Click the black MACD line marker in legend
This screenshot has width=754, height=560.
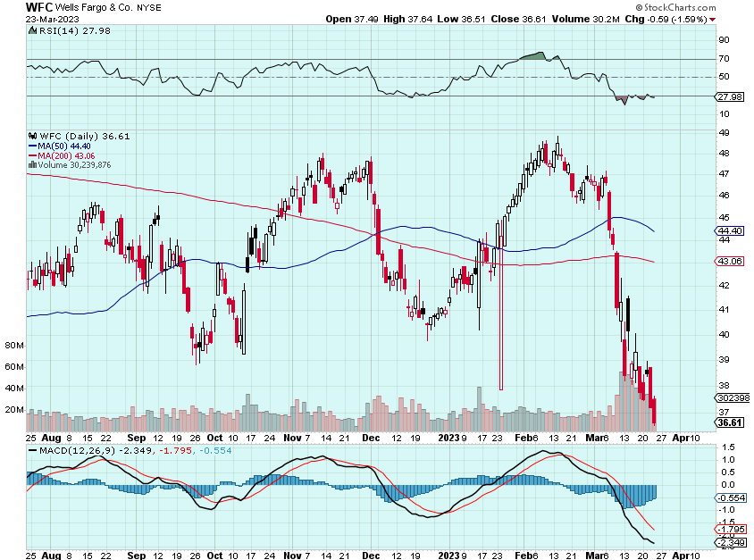click(32, 450)
